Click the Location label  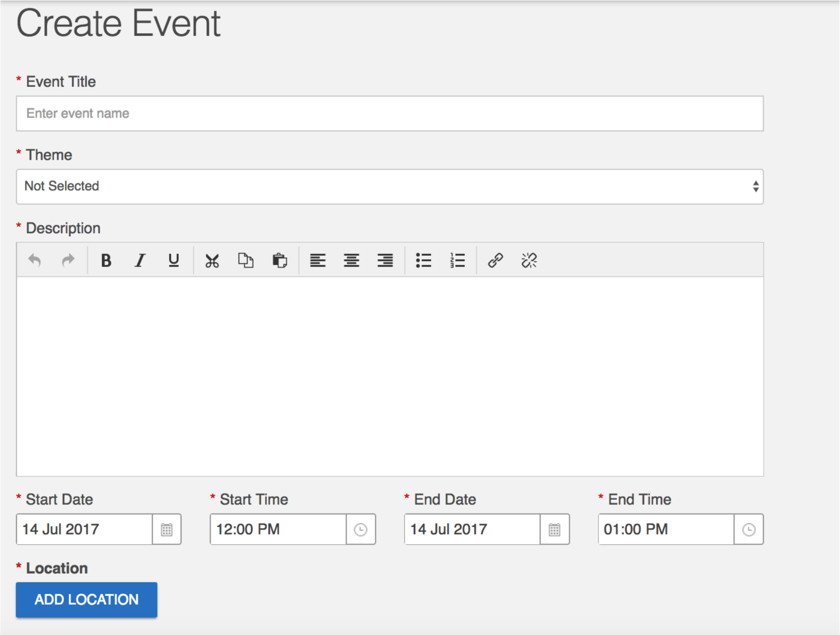pos(57,568)
